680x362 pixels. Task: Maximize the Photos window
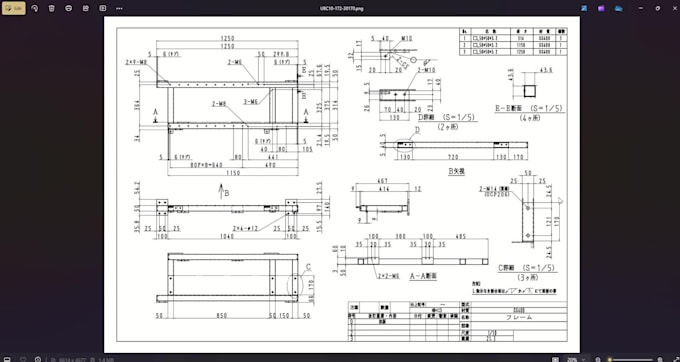(x=657, y=8)
